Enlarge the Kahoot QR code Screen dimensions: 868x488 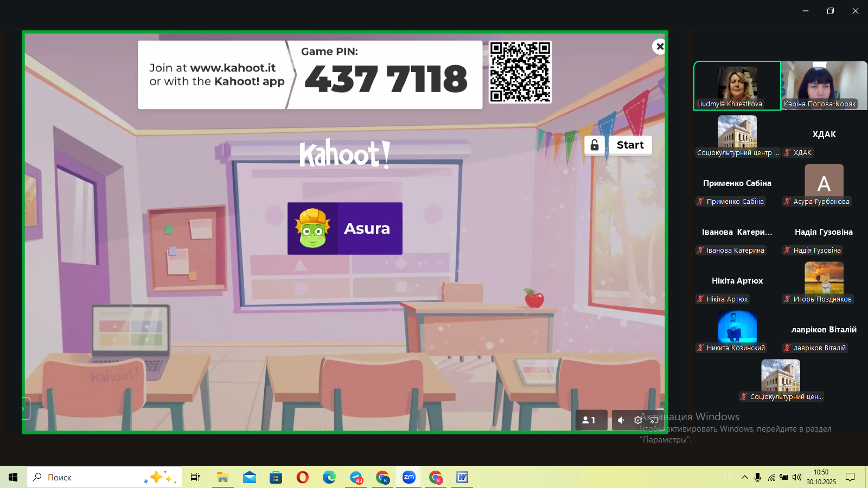[x=520, y=72]
